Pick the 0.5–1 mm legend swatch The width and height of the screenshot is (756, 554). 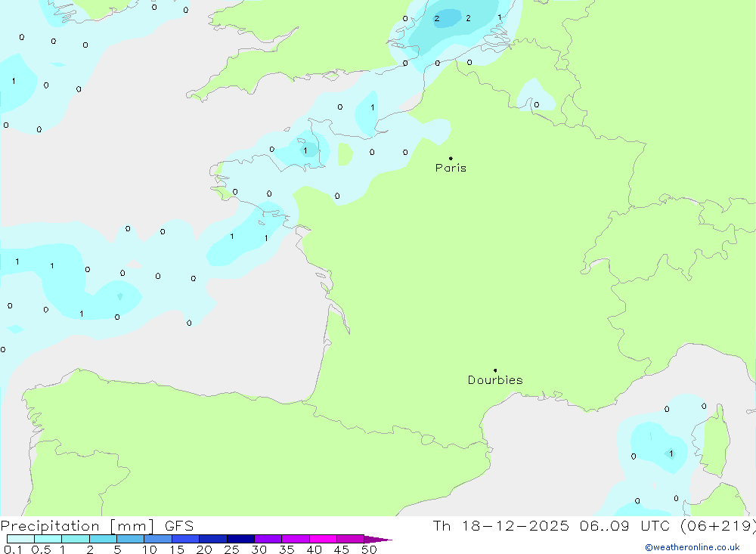coord(48,539)
